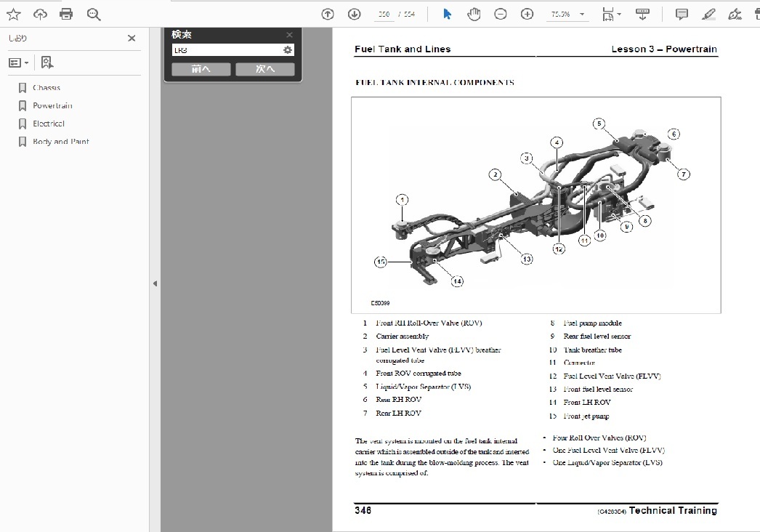
Task: Open search settings gear icon
Action: tap(288, 50)
